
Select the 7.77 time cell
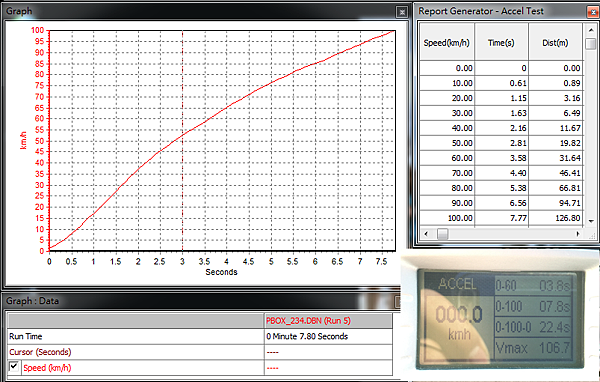coord(501,218)
